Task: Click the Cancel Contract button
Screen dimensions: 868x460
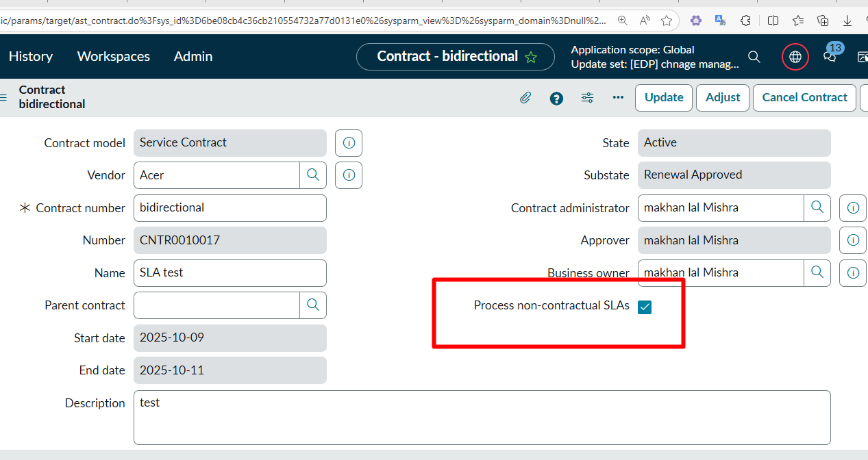Action: point(804,97)
